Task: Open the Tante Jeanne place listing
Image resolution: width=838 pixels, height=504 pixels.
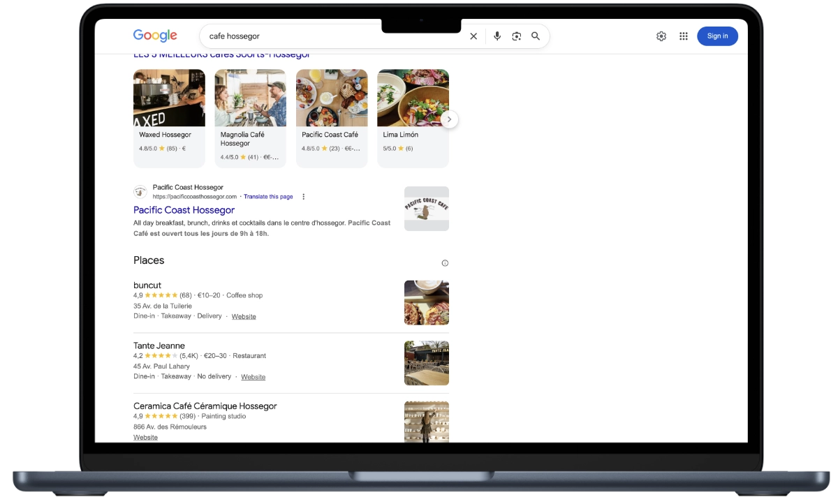Action: [x=159, y=346]
